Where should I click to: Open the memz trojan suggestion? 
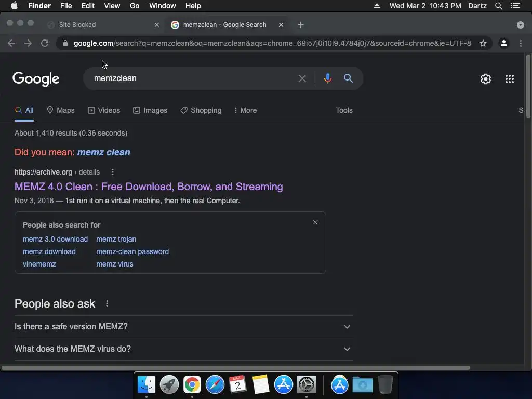coord(116,239)
